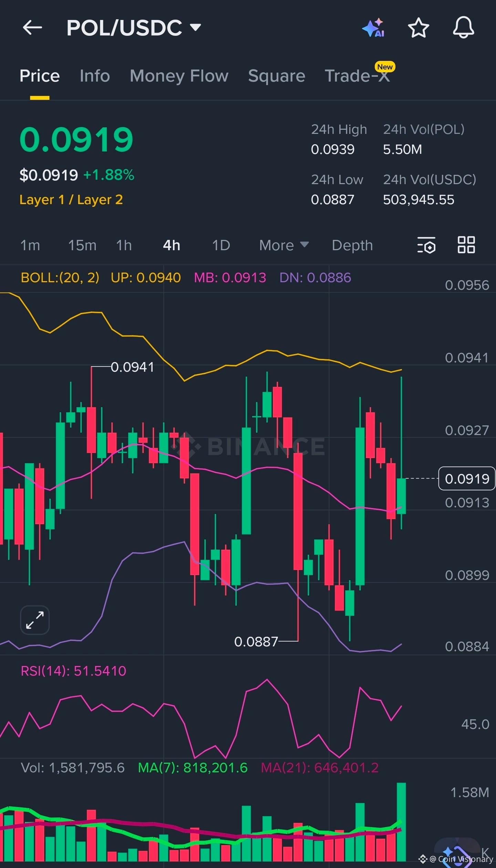Tap the current price tag 0.0919 on axis
This screenshot has width=496, height=868.
(467, 478)
